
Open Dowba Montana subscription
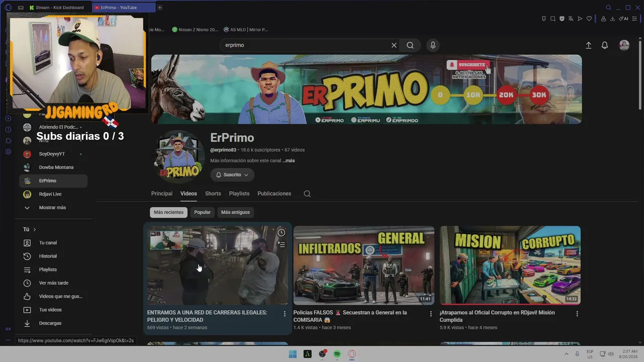click(x=53, y=167)
